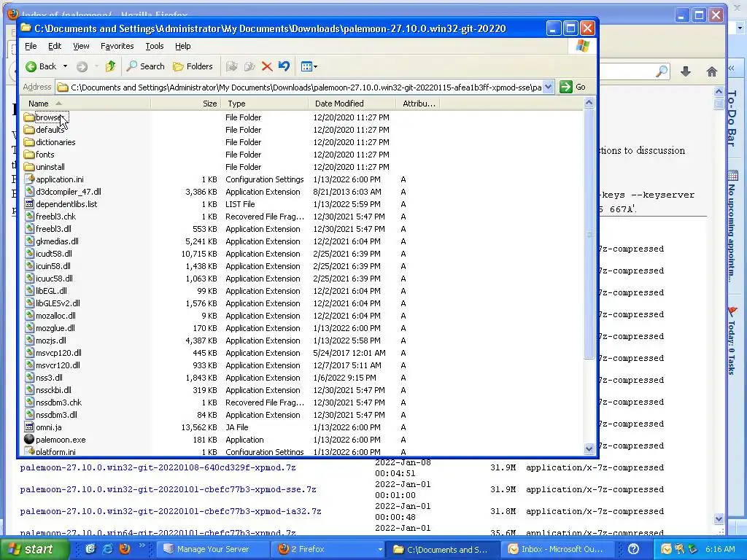The height and width of the screenshot is (560, 747).
Task: Sort by Type column header
Action: [264, 104]
